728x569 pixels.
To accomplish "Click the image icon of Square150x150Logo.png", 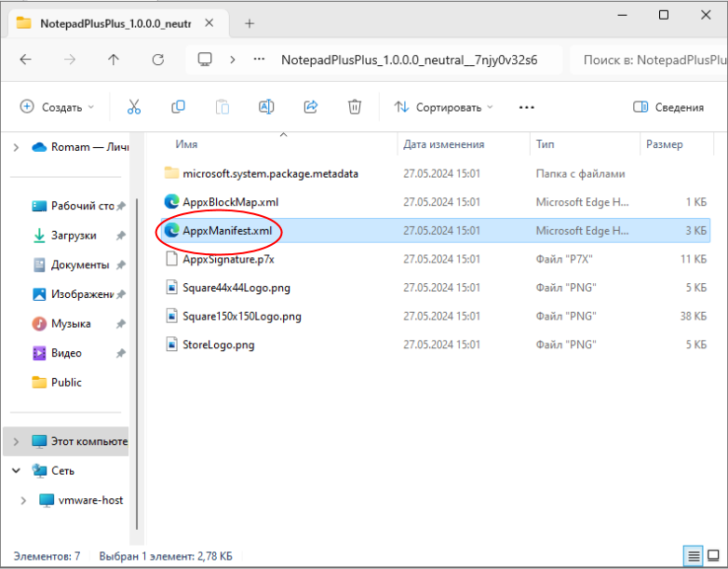I will pos(172,316).
